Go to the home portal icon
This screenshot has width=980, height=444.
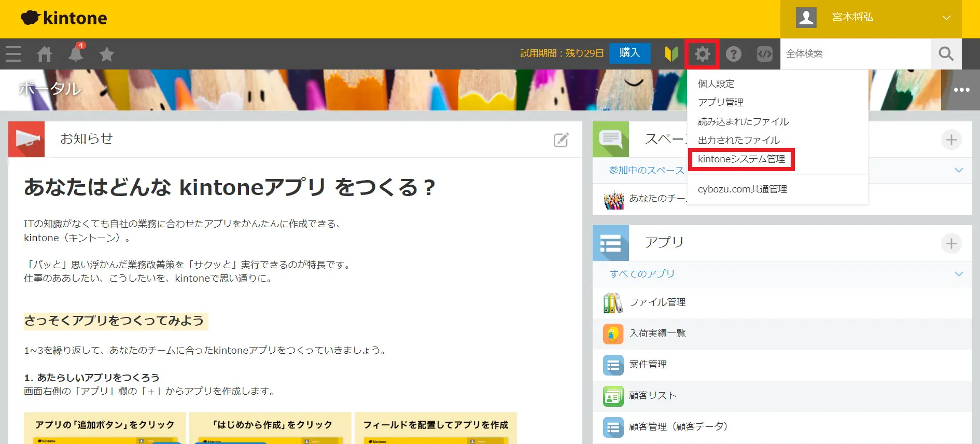[45, 54]
